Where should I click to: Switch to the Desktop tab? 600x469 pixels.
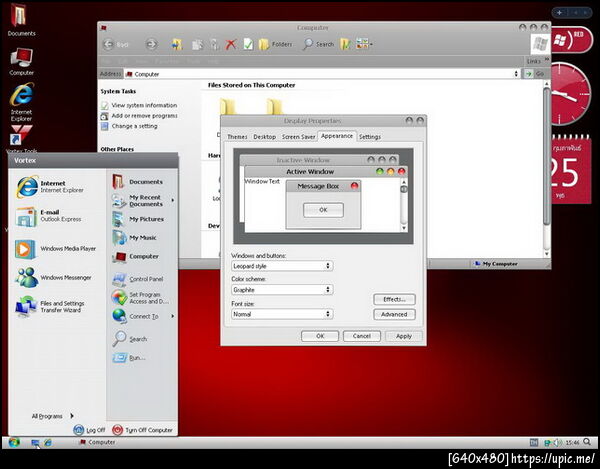coord(264,137)
